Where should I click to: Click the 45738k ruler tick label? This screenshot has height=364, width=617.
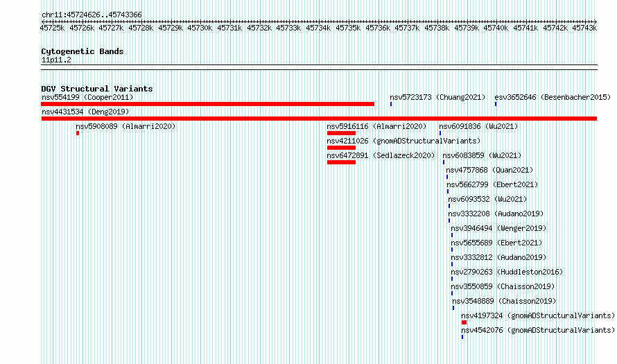click(436, 28)
